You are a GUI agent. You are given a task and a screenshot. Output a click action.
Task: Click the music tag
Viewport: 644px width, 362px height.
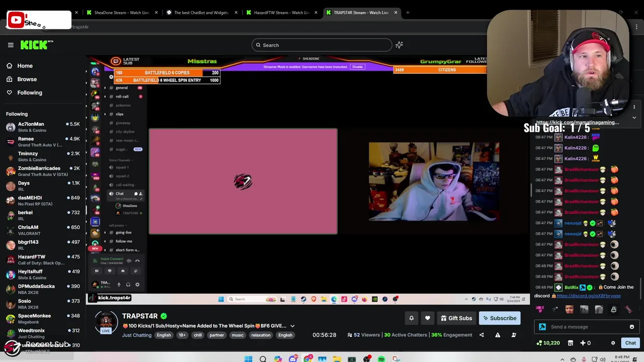click(x=237, y=335)
